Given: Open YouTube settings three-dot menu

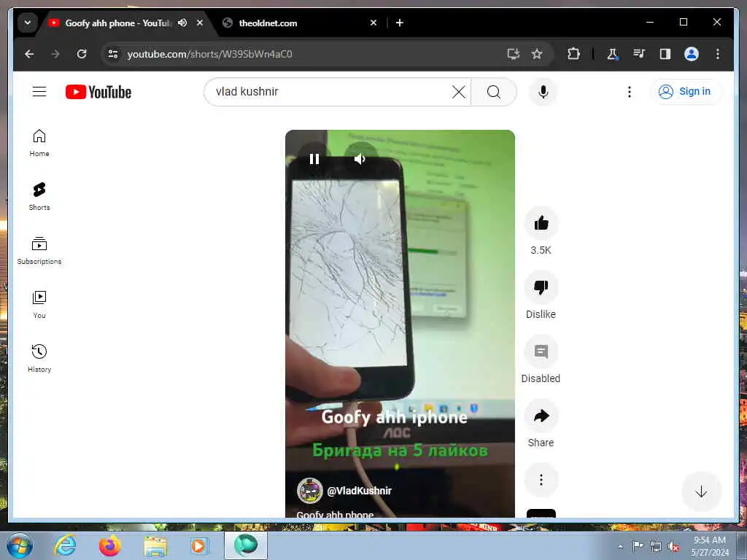Looking at the screenshot, I should [630, 91].
